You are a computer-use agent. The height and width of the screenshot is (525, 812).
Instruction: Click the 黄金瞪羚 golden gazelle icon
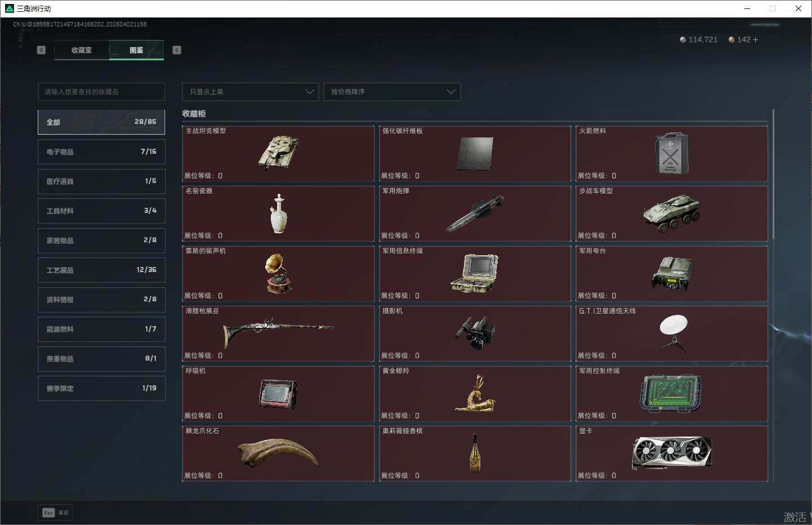[475, 393]
